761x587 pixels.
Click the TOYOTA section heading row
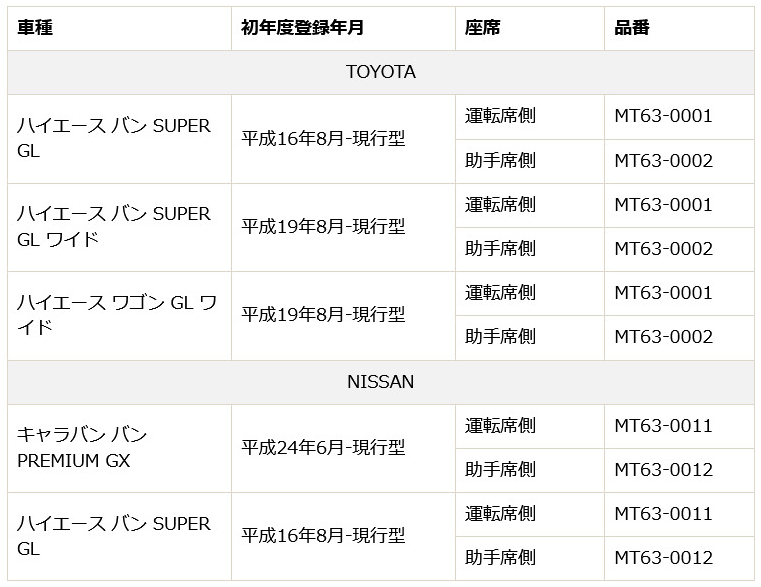point(380,73)
